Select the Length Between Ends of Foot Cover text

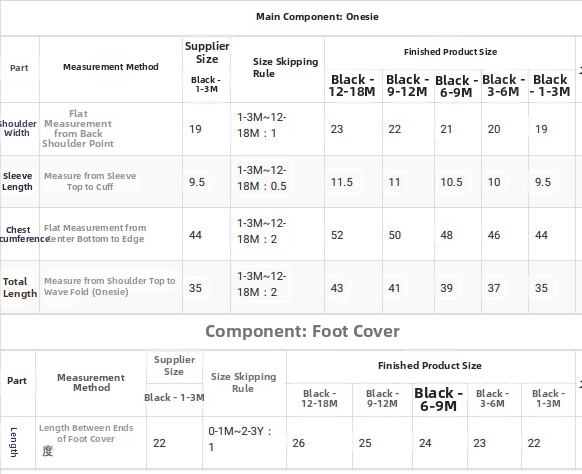coord(86,433)
